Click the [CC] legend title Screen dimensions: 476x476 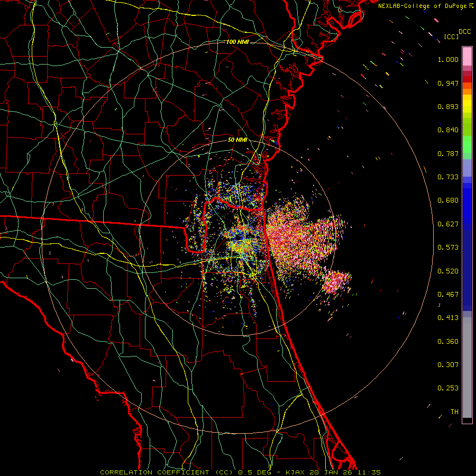point(451,36)
